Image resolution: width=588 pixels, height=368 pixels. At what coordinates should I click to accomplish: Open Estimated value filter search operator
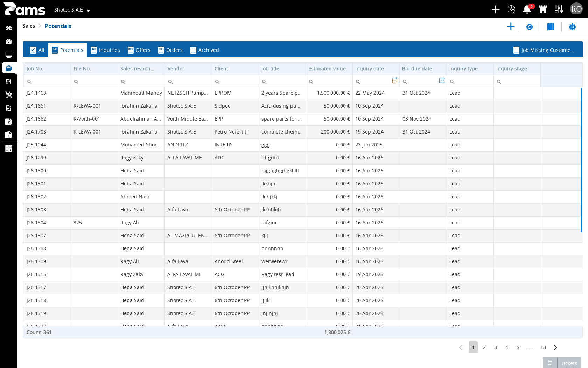(x=311, y=82)
